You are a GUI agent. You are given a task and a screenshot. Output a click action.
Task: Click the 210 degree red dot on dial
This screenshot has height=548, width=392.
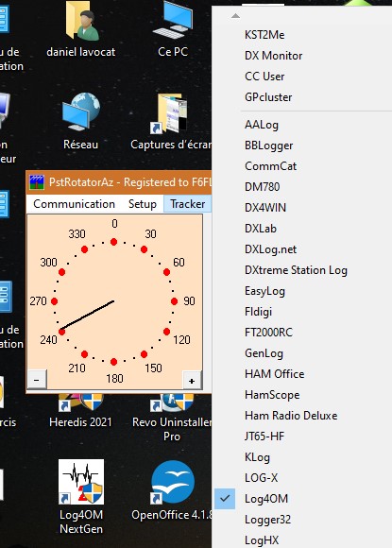pyautogui.click(x=84, y=354)
